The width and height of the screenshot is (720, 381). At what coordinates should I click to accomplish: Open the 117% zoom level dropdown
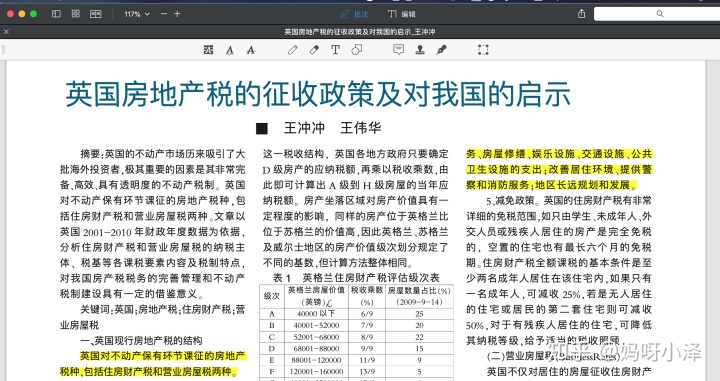coord(137,14)
